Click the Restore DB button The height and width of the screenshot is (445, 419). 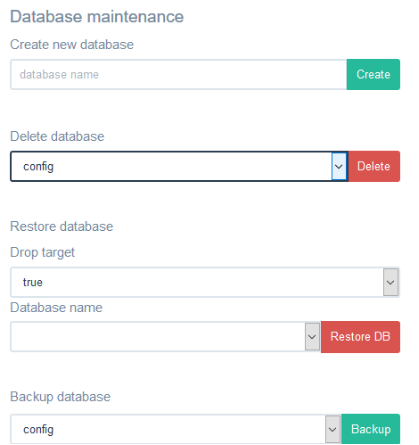point(360,337)
